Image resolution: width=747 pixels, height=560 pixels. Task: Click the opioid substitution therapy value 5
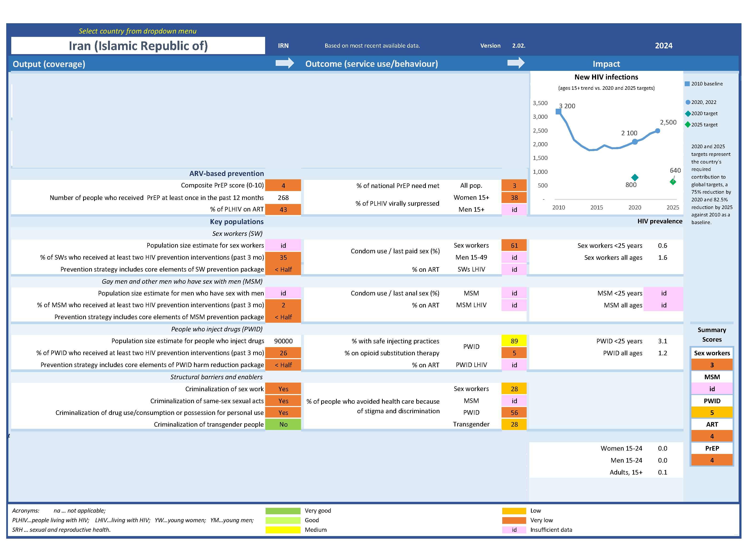[x=514, y=353]
